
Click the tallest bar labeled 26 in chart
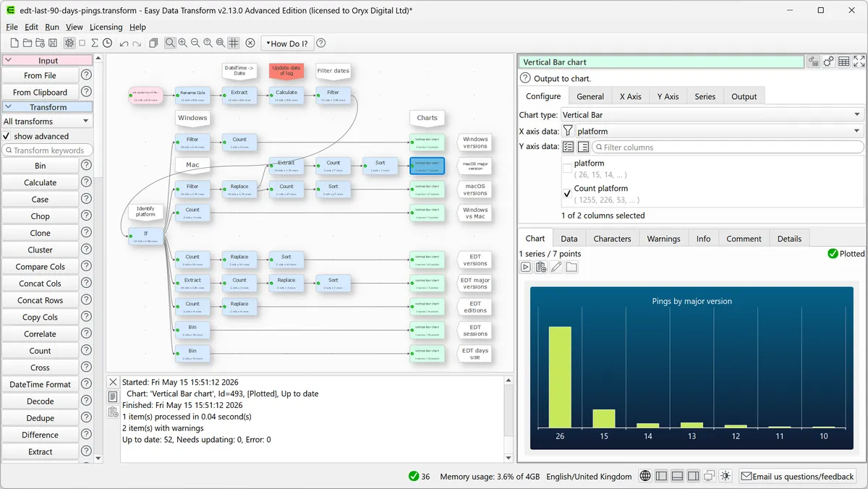(560, 376)
